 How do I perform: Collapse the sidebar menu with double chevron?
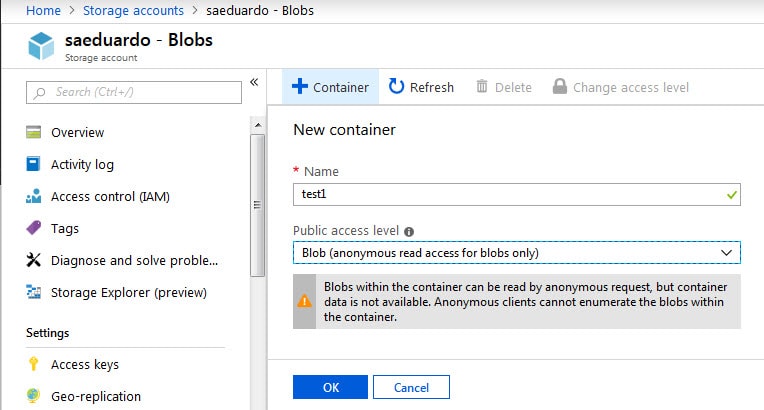click(254, 82)
